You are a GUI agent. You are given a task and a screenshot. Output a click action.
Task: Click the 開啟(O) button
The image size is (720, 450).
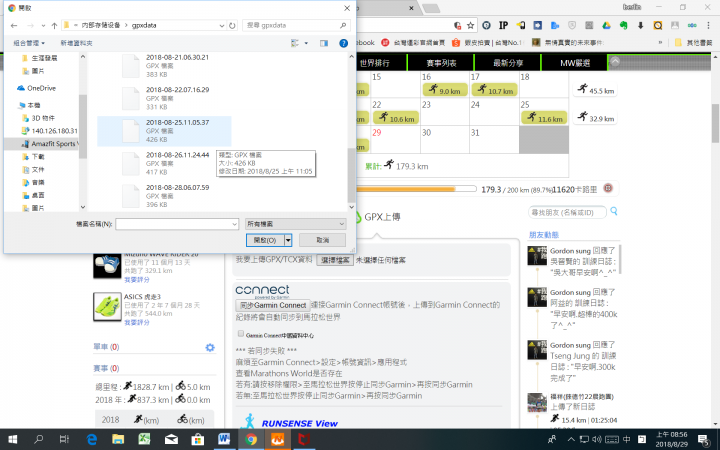pos(265,240)
